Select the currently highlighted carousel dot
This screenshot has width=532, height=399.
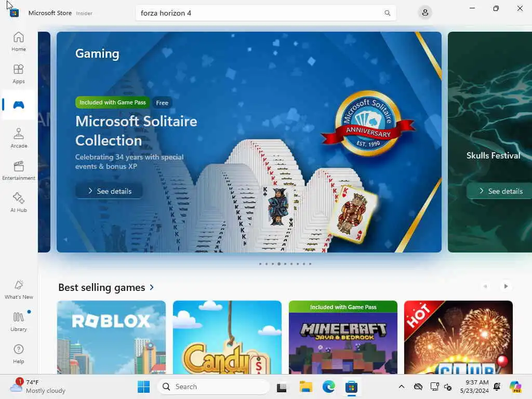click(x=279, y=263)
